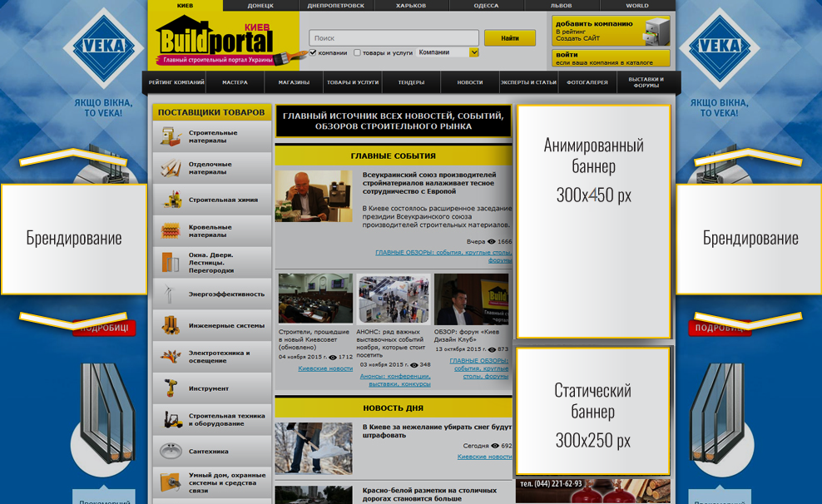Open the Кровельные материалы roof tile icon

(171, 230)
